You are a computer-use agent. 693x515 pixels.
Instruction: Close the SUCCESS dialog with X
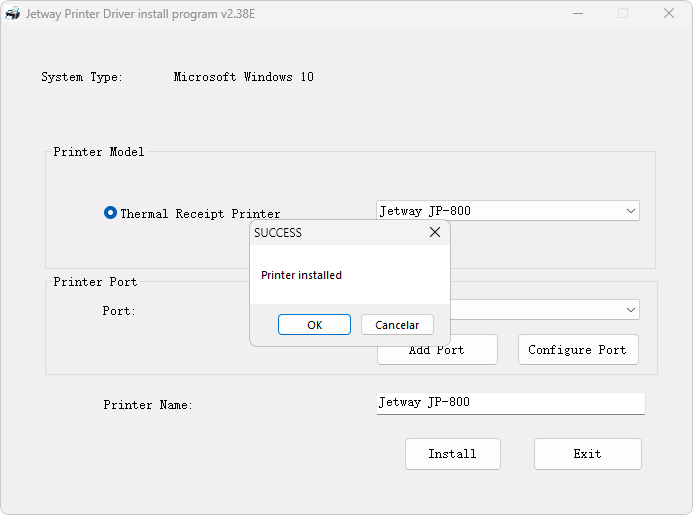click(435, 232)
